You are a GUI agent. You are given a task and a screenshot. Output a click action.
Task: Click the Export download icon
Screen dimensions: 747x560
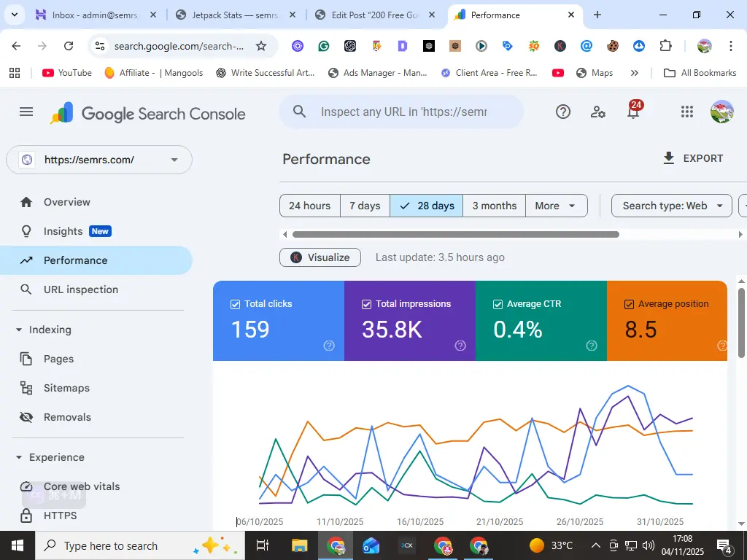pyautogui.click(x=669, y=158)
